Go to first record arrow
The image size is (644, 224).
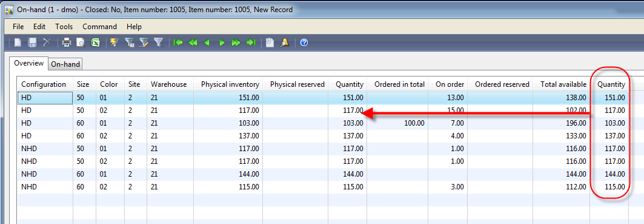(x=178, y=42)
